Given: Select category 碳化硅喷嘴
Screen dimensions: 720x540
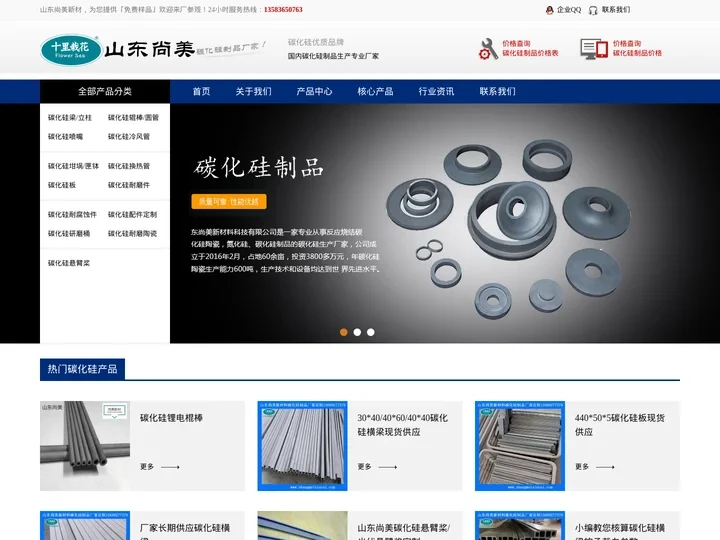Looking at the screenshot, I should (x=65, y=136).
